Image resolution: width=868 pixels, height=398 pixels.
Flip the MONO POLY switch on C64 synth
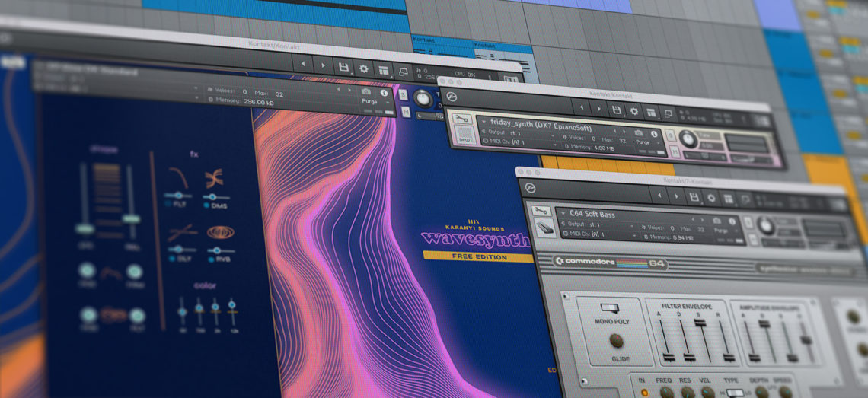[x=608, y=307]
